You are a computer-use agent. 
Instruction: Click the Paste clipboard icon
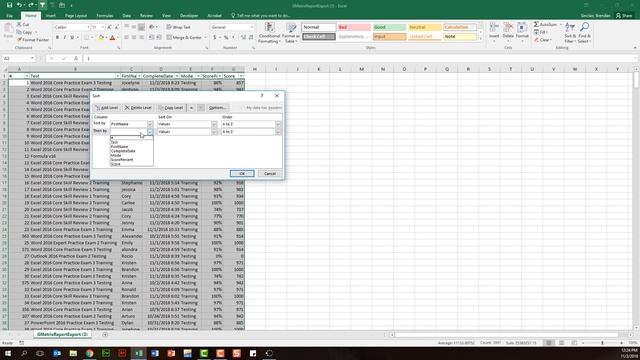[8, 29]
